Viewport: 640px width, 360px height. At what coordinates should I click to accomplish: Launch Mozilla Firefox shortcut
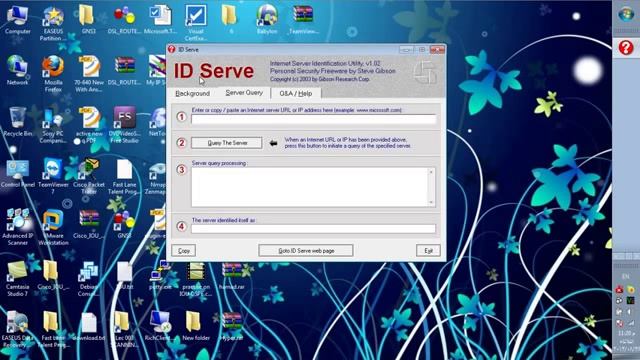tap(53, 73)
